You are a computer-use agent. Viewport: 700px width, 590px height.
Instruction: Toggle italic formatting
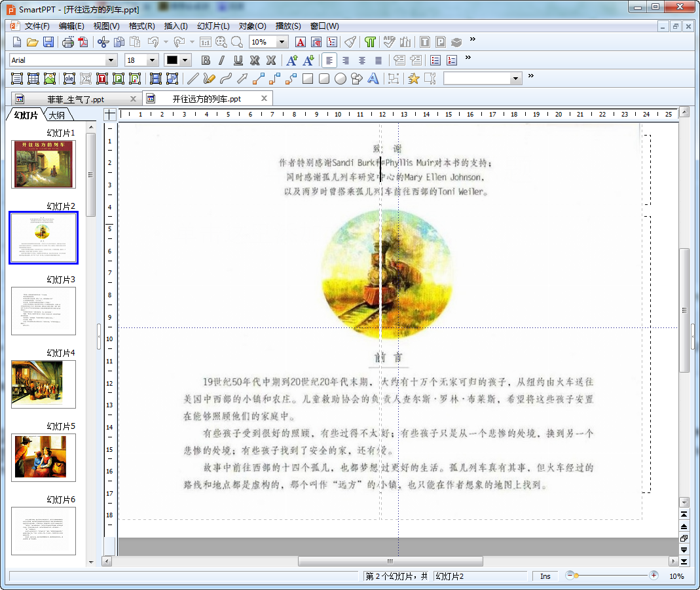(222, 60)
